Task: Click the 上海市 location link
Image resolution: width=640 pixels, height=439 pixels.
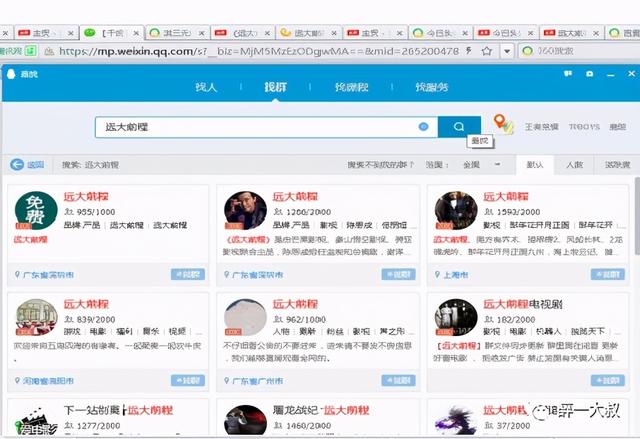Action: click(456, 275)
